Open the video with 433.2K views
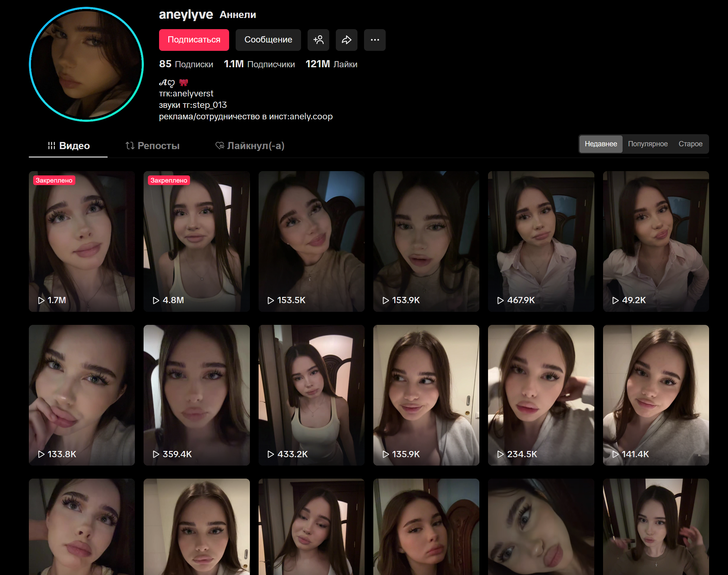This screenshot has height=575, width=728. (312, 395)
